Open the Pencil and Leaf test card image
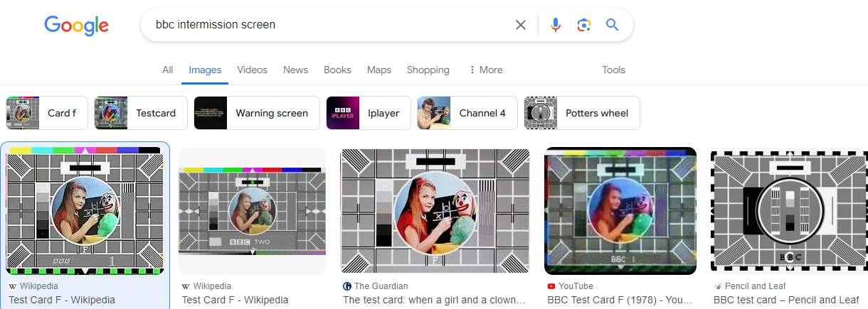 coord(789,210)
